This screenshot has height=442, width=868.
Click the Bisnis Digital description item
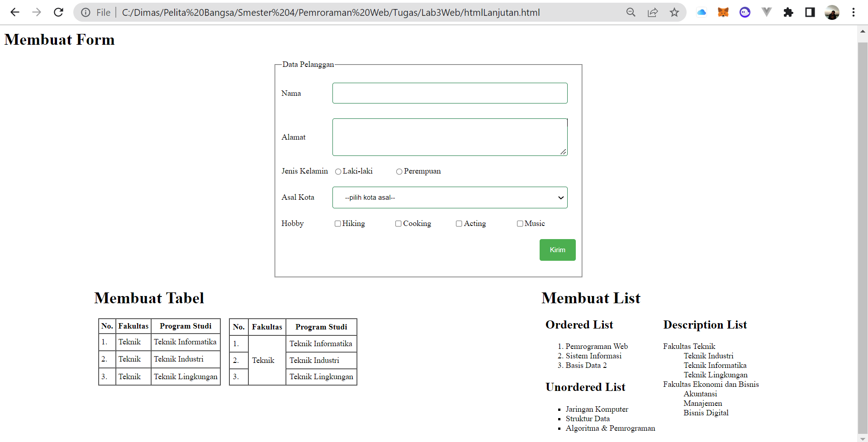click(x=706, y=413)
